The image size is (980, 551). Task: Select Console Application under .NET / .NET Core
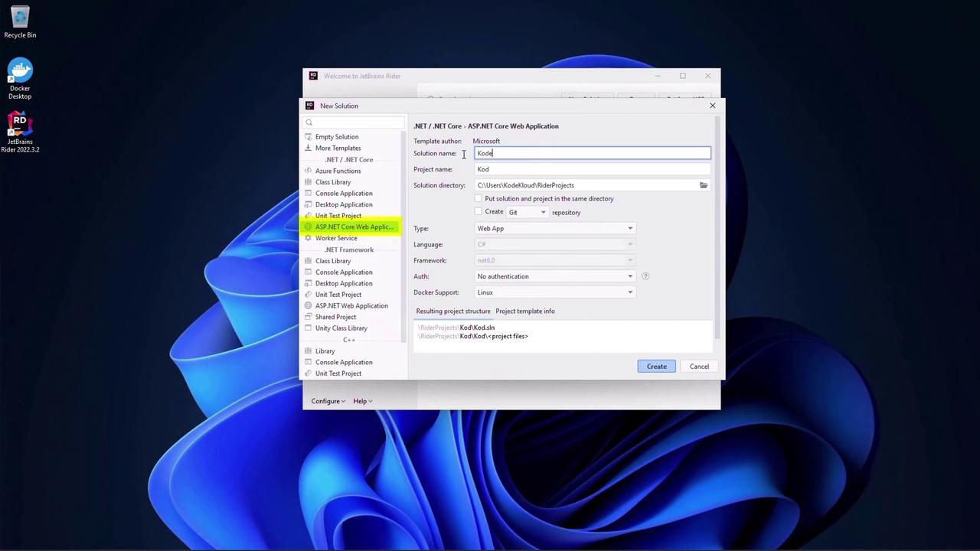[x=344, y=194]
